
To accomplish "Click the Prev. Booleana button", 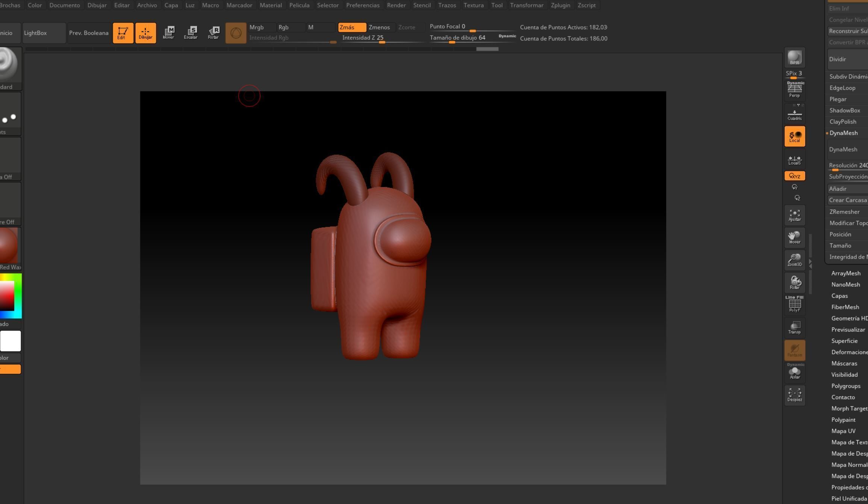I will click(89, 33).
